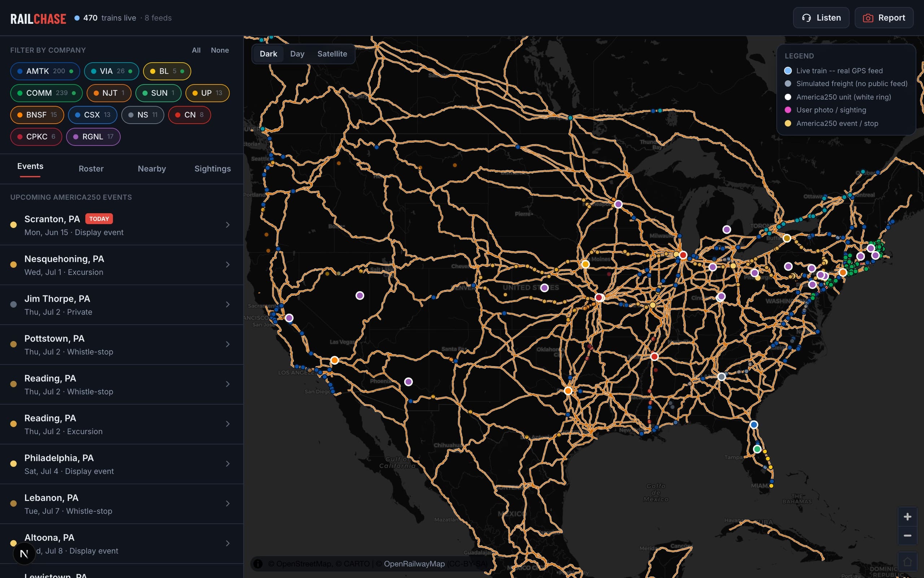Zoom in on the map
Image resolution: width=924 pixels, height=578 pixels.
[x=907, y=517]
